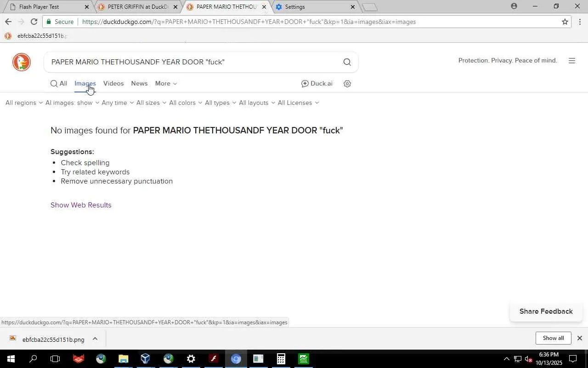Click the Chrome profile avatar icon
588x368 pixels.
click(x=514, y=6)
